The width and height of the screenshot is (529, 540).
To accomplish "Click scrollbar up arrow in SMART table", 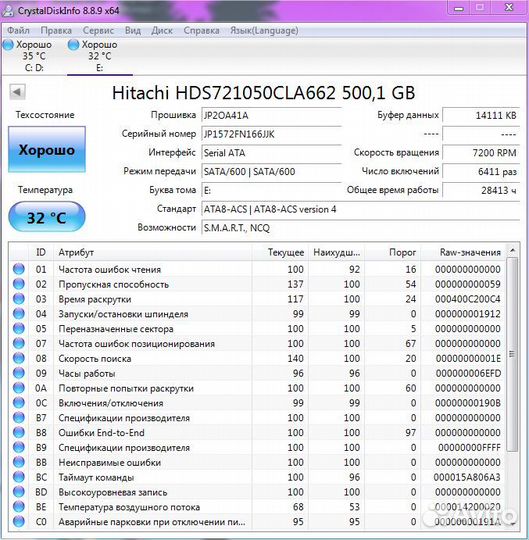I will pos(512,250).
